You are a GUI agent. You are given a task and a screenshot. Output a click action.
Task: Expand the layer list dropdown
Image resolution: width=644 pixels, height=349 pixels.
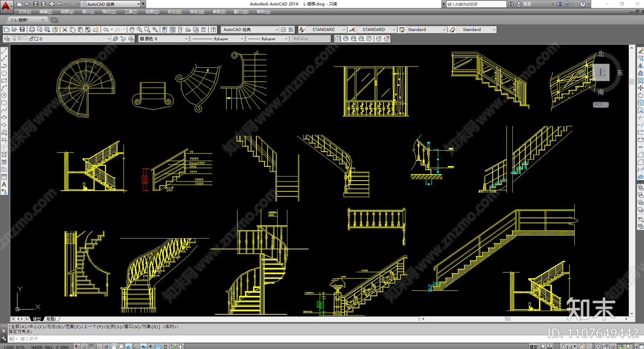pos(109,39)
